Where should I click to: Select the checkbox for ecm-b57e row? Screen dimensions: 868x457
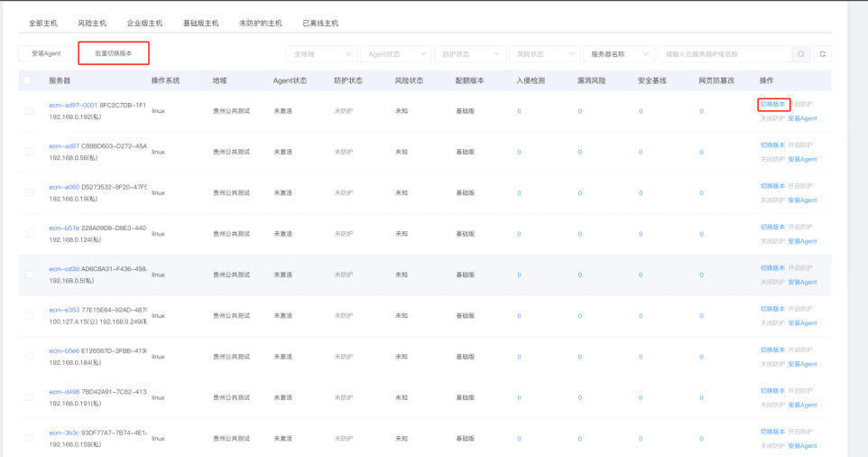pyautogui.click(x=30, y=234)
